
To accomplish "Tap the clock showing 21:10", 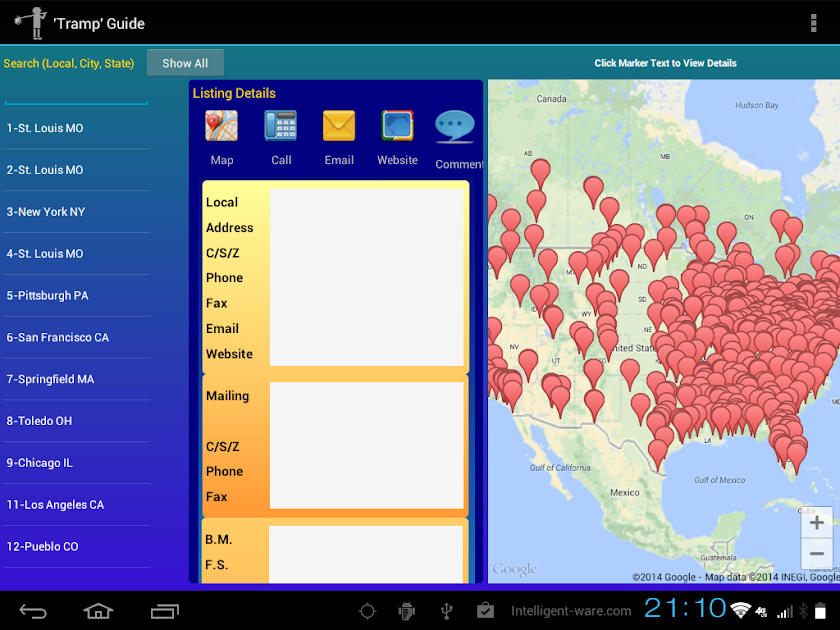I will click(685, 609).
